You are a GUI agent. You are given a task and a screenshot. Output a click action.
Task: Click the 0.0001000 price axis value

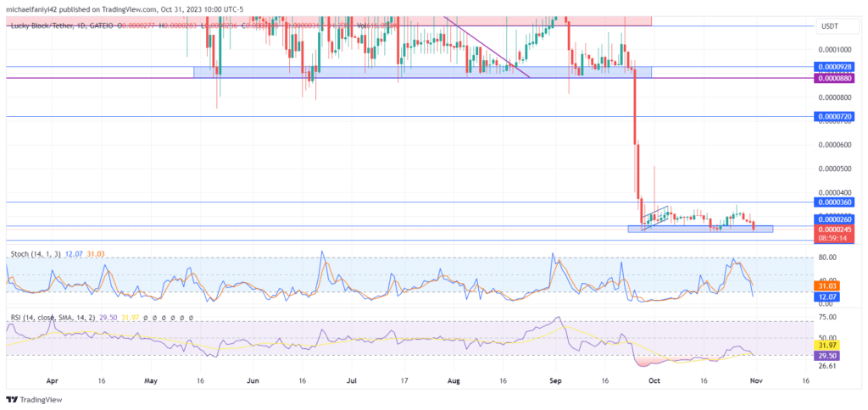(x=834, y=49)
